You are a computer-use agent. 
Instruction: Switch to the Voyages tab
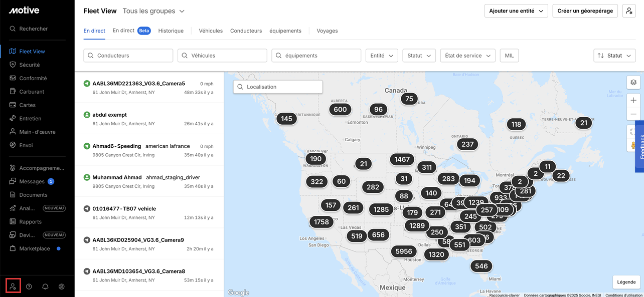tap(327, 31)
